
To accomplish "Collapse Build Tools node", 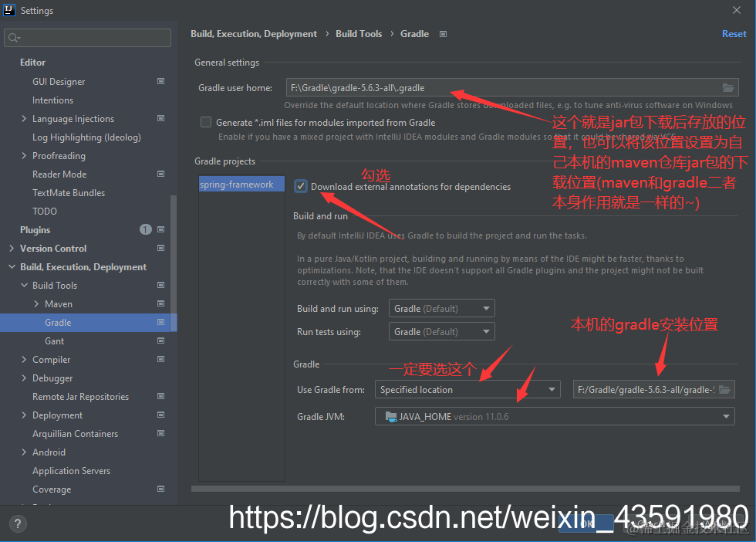I will click(24, 285).
